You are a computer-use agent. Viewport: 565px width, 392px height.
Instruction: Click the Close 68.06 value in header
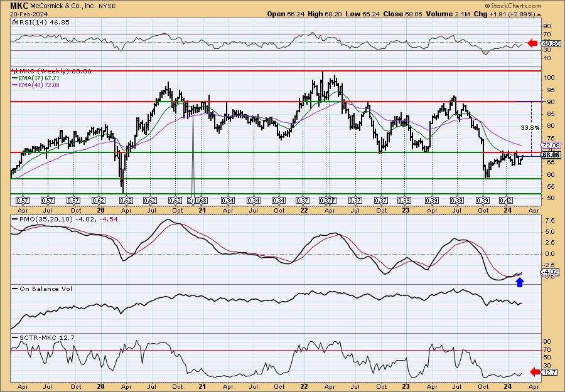pos(402,14)
